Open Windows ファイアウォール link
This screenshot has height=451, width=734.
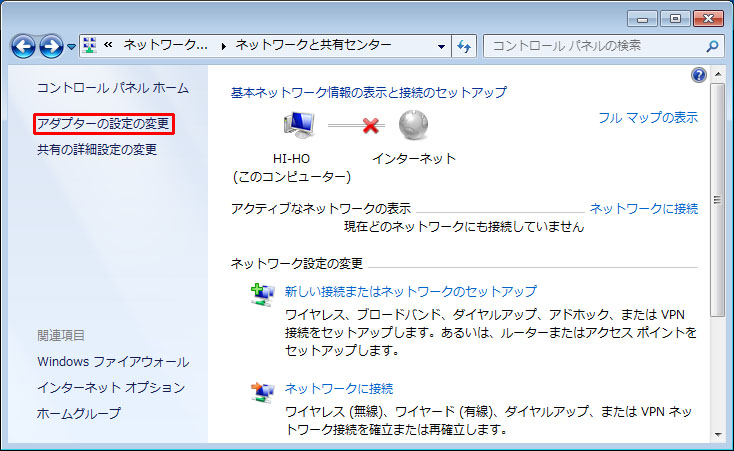point(113,362)
